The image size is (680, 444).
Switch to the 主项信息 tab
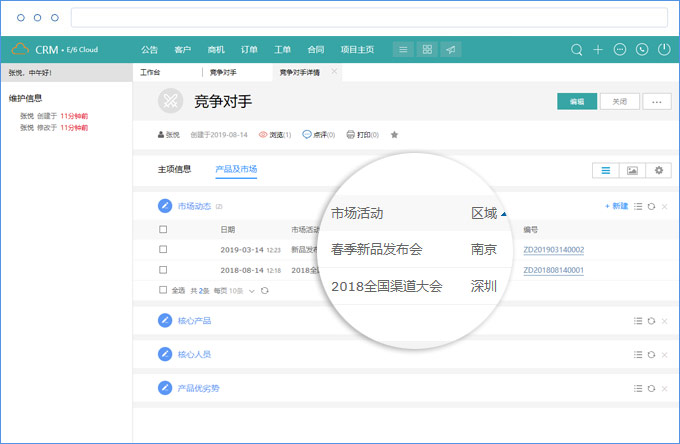174,169
